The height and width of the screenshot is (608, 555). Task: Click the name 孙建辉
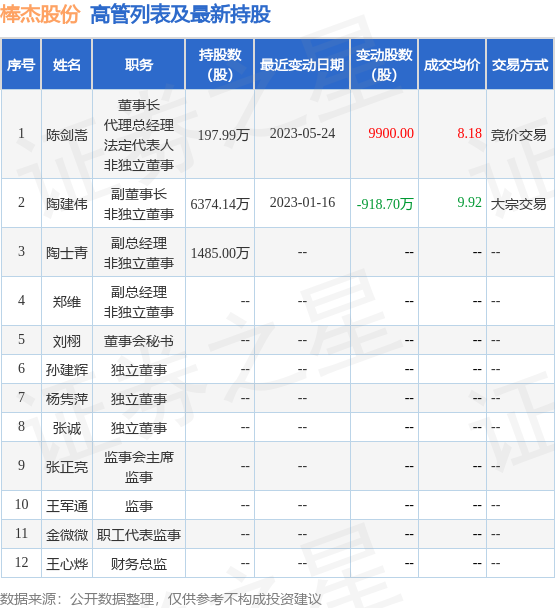click(x=67, y=370)
